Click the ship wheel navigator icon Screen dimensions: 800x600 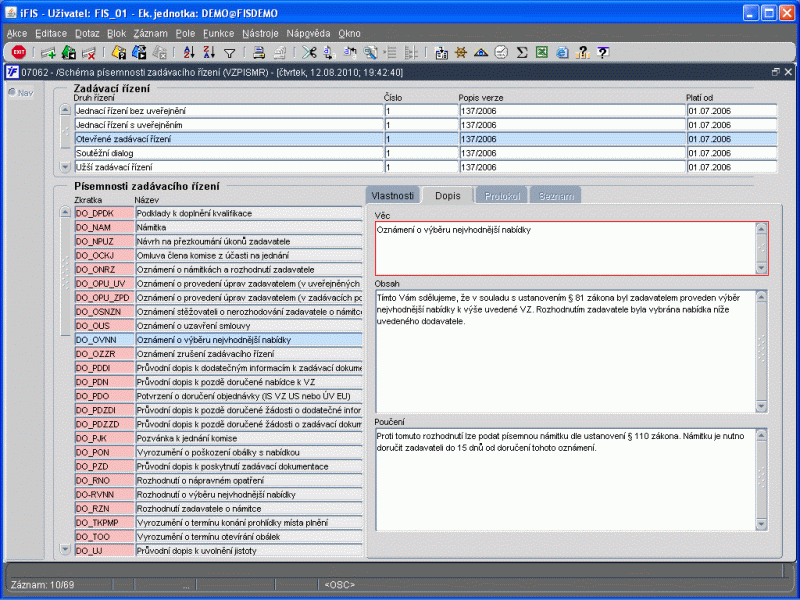tap(461, 52)
